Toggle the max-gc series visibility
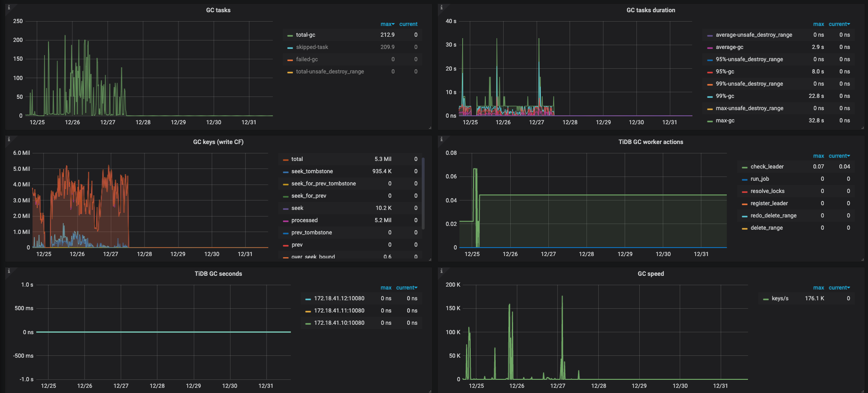The image size is (868, 393). coord(725,120)
